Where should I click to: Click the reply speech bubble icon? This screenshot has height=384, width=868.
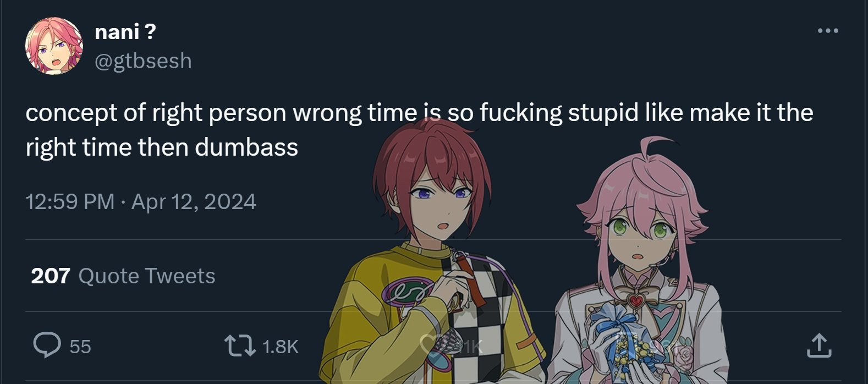pyautogui.click(x=47, y=345)
